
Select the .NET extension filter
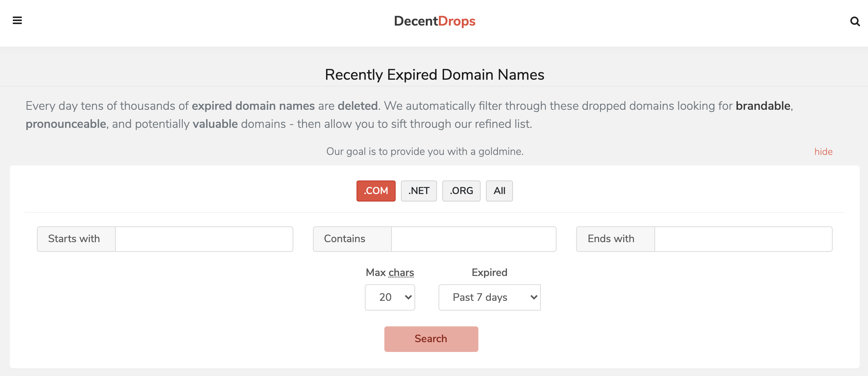click(x=419, y=191)
